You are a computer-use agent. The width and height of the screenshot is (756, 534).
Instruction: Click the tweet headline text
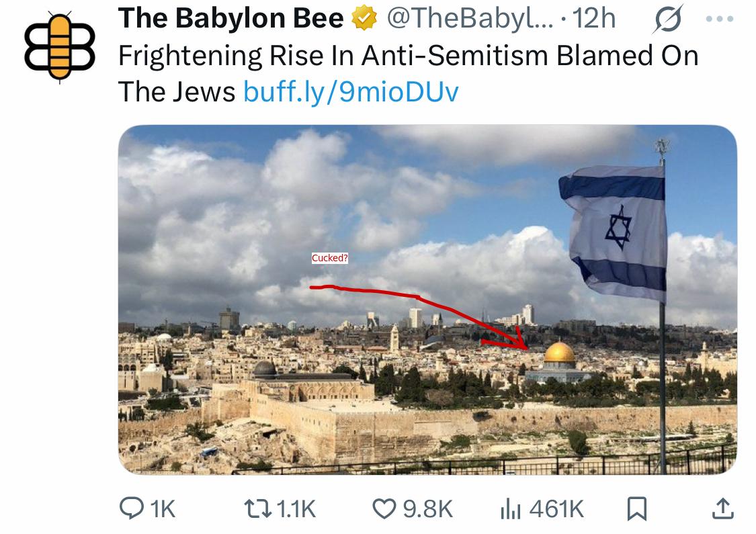[408, 73]
